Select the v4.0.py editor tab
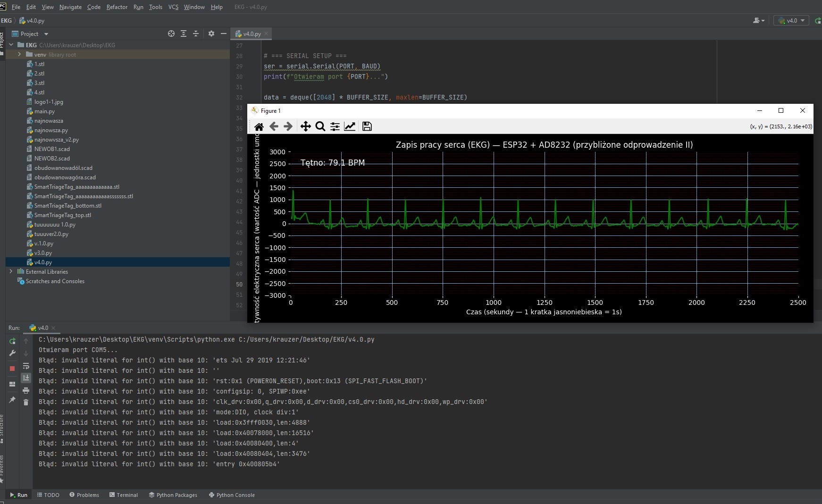 click(251, 34)
